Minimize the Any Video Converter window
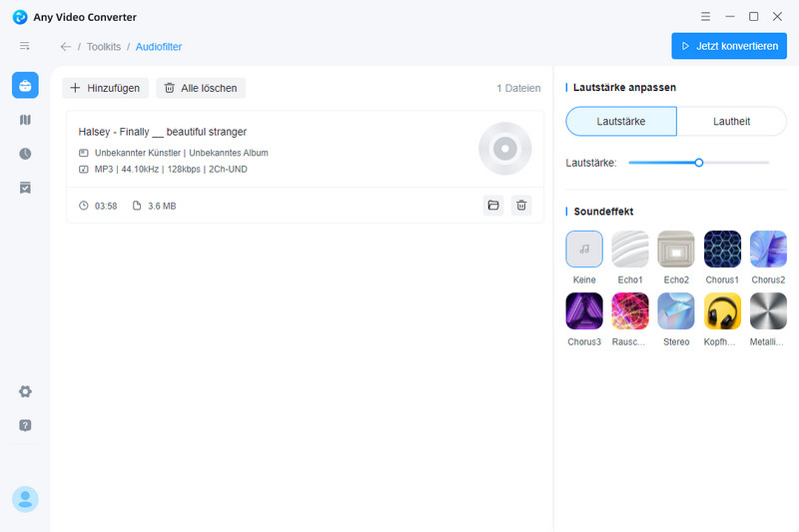Screen dimensions: 799x532 tap(730, 17)
